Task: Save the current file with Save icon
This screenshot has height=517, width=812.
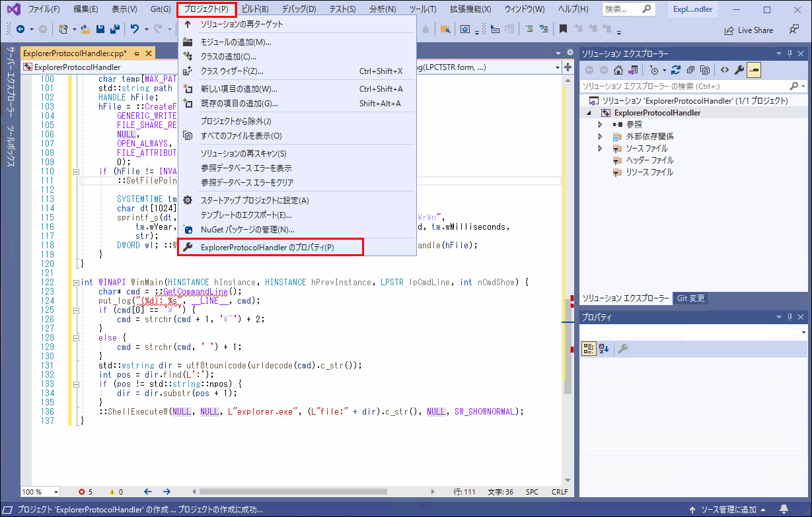Action: [x=100, y=29]
